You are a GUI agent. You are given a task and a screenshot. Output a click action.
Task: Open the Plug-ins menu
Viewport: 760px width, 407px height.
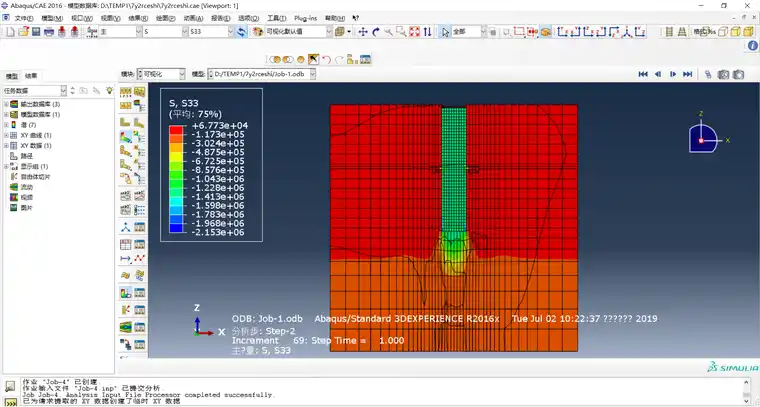[306, 18]
